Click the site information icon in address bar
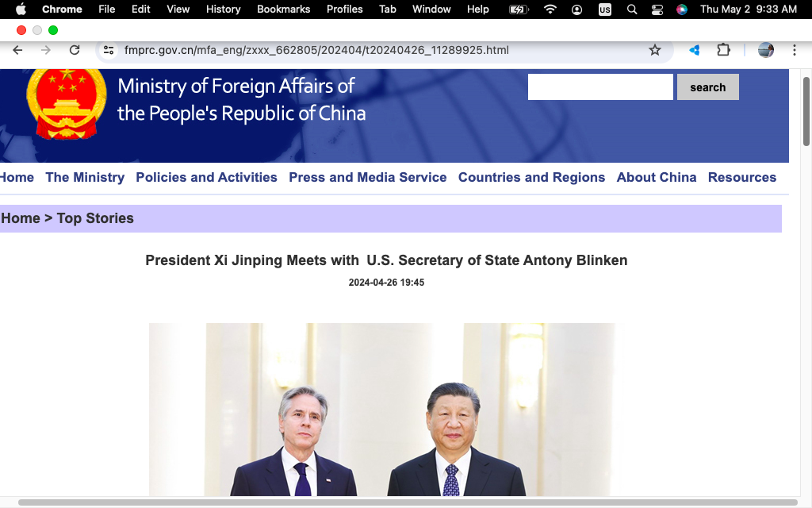This screenshot has height=508, width=812. pyautogui.click(x=109, y=50)
